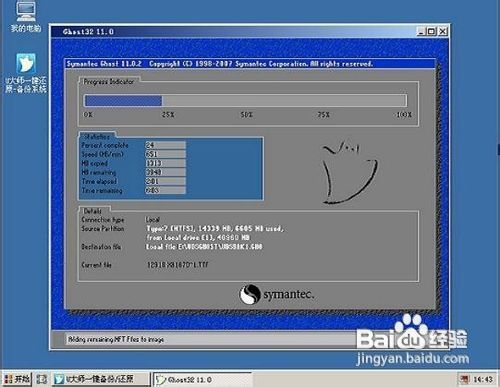Close the Ghost32 11.0 window

click(442, 31)
